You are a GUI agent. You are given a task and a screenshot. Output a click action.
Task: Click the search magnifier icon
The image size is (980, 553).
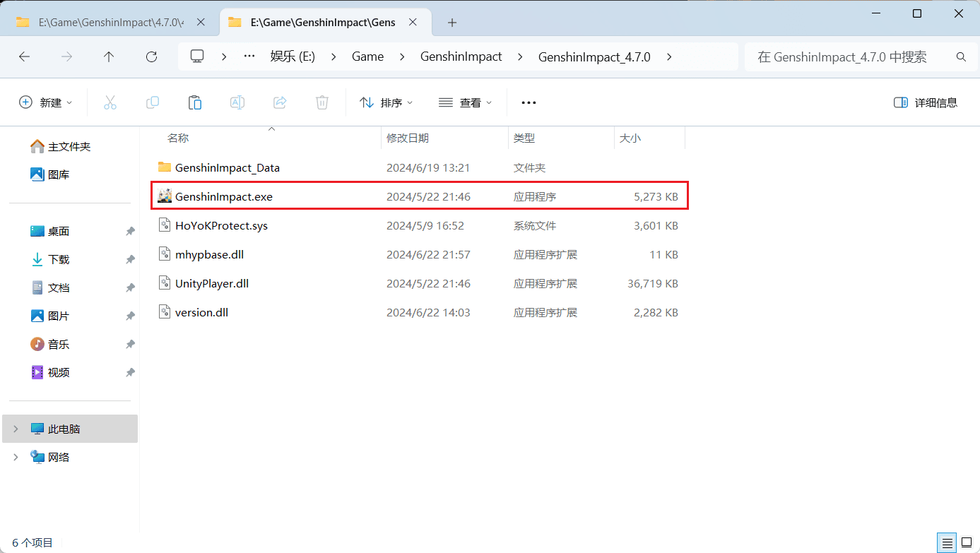[960, 57]
